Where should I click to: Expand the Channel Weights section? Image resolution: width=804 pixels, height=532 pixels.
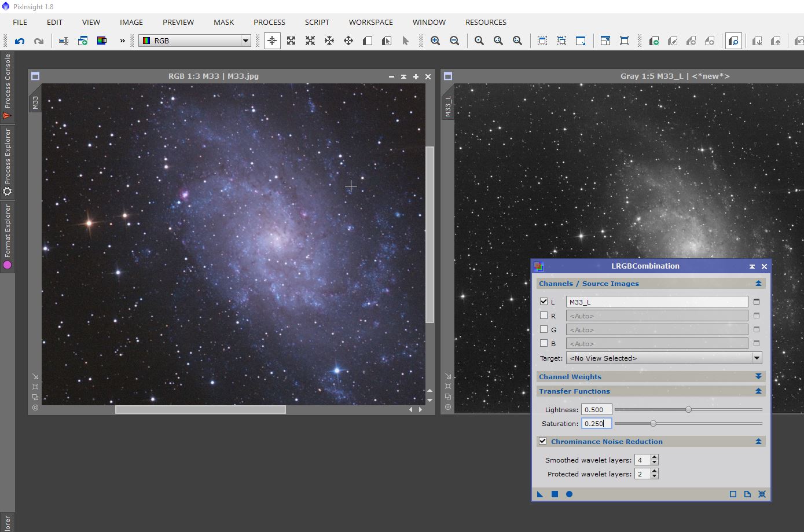click(x=758, y=376)
